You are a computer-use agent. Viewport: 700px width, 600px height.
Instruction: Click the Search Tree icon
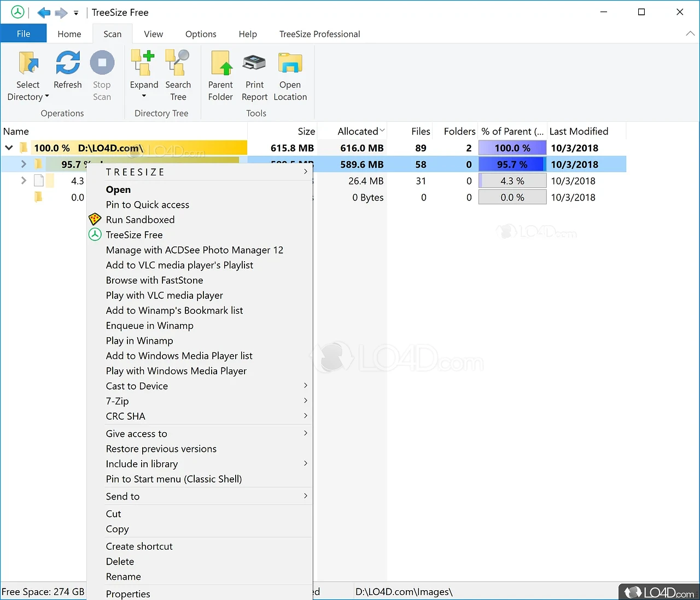point(178,63)
